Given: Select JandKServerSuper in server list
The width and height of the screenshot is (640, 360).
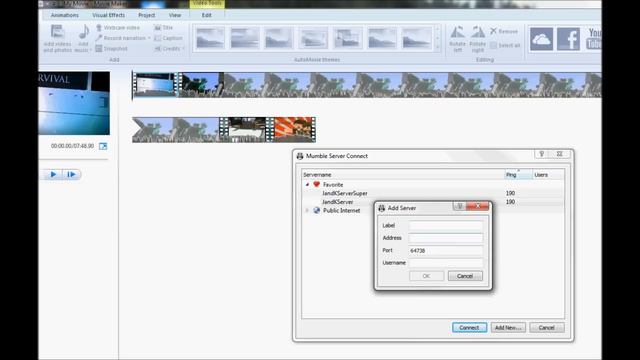Looking at the screenshot, I should [345, 193].
